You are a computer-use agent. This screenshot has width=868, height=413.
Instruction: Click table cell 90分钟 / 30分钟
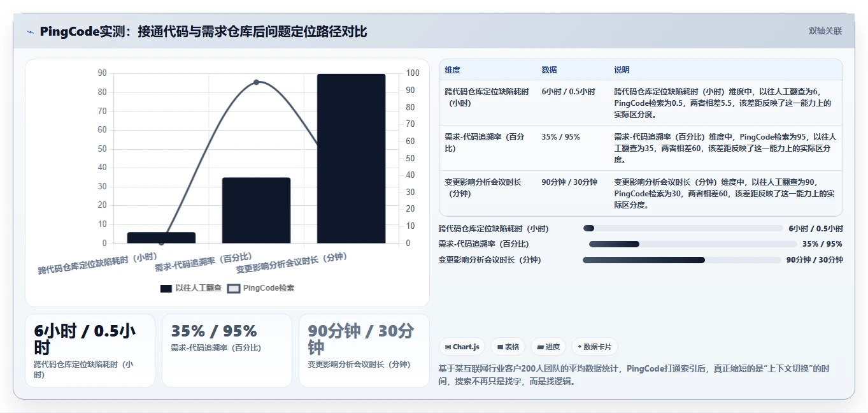click(x=569, y=182)
